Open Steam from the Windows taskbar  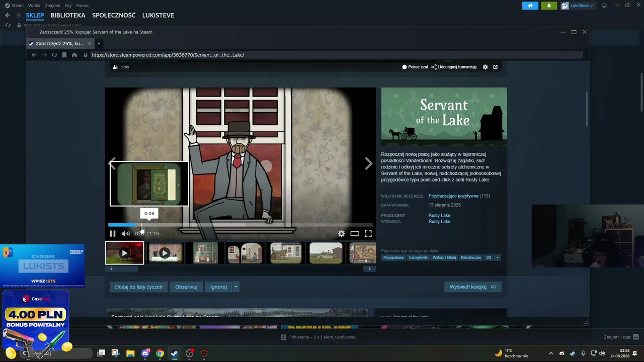click(174, 353)
